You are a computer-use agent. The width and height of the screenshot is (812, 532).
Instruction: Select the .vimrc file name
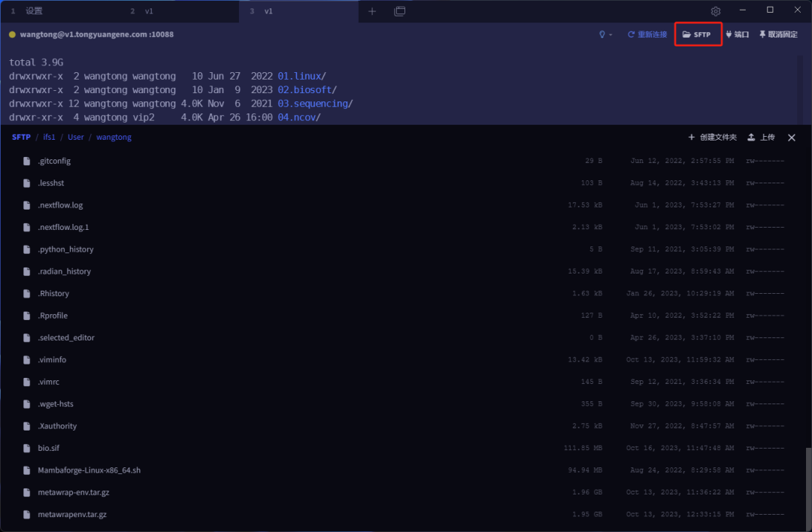click(x=48, y=382)
